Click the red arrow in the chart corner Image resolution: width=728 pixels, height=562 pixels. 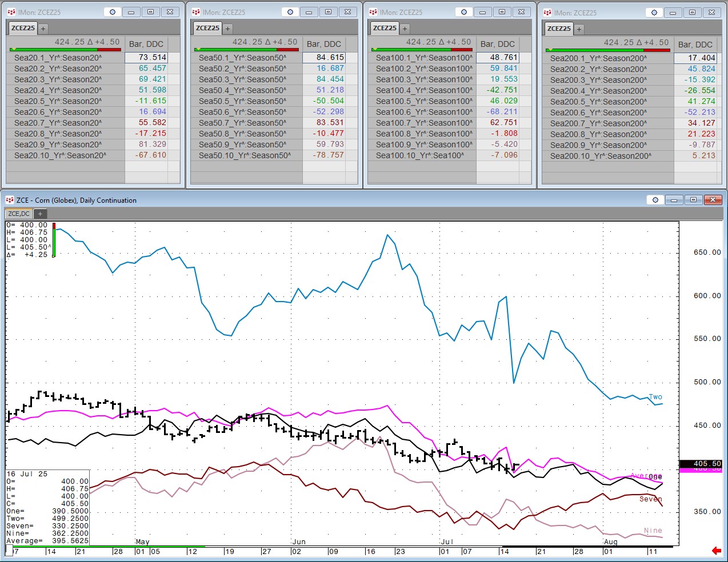click(716, 551)
